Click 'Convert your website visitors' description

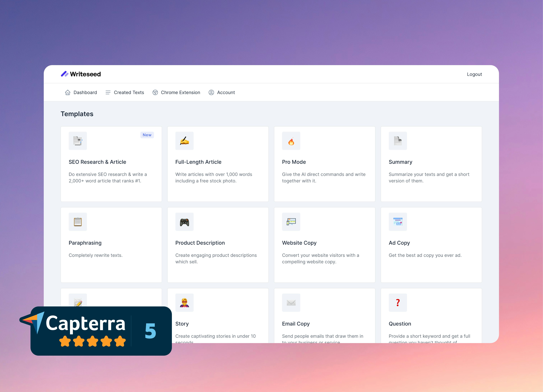pyautogui.click(x=321, y=258)
